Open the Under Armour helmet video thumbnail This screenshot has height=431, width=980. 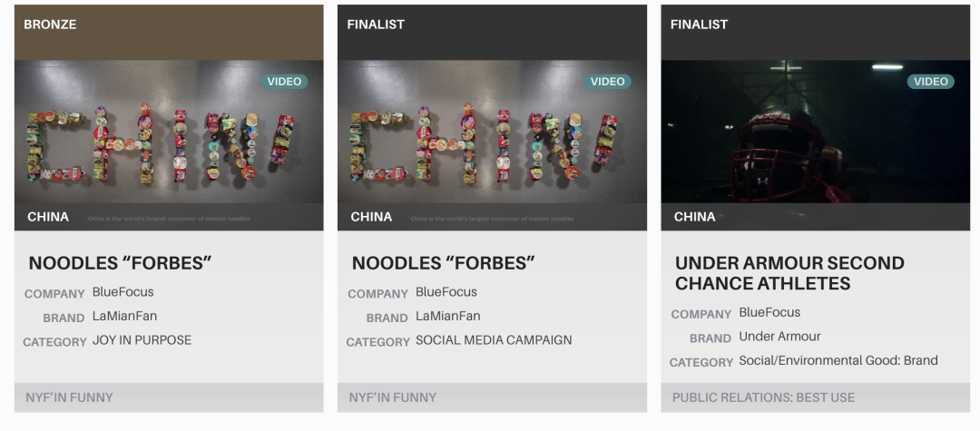tap(816, 145)
